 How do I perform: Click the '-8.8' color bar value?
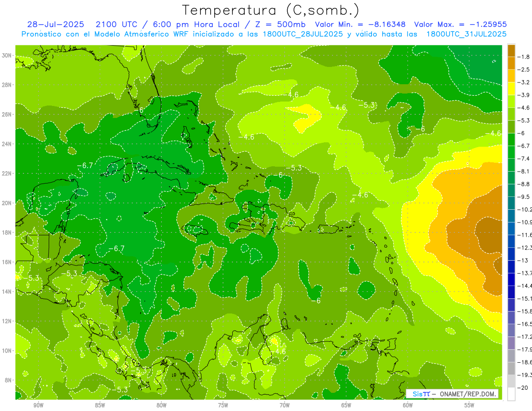[x=524, y=184]
